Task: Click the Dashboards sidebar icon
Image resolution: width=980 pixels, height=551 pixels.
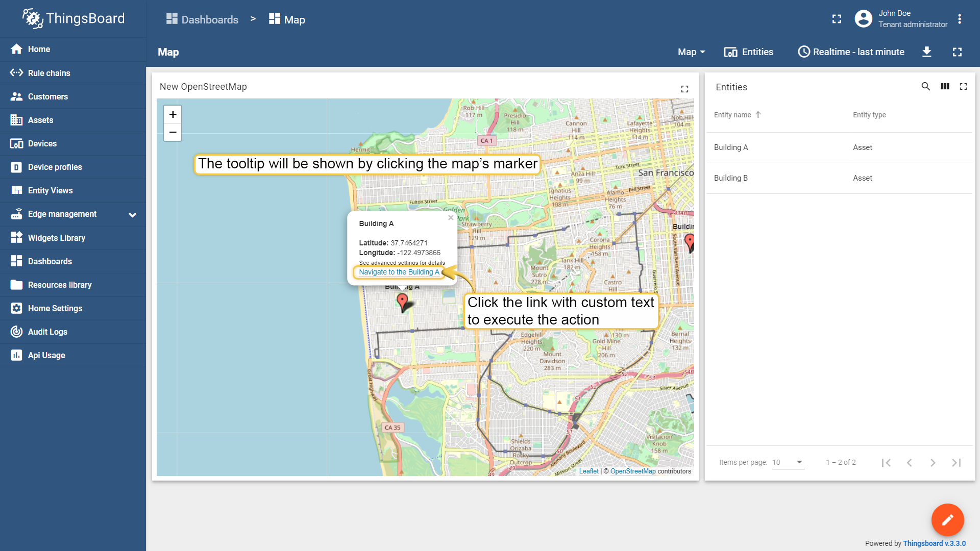Action: click(x=16, y=261)
